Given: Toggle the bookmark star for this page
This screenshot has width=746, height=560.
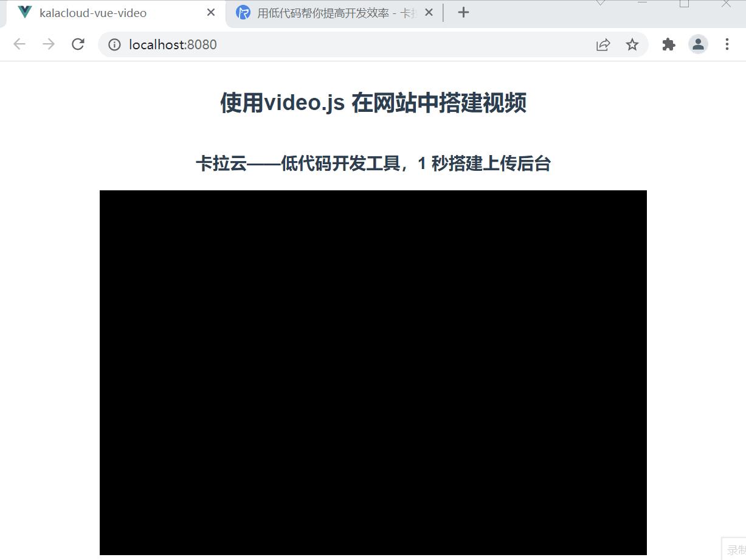Looking at the screenshot, I should pos(632,44).
